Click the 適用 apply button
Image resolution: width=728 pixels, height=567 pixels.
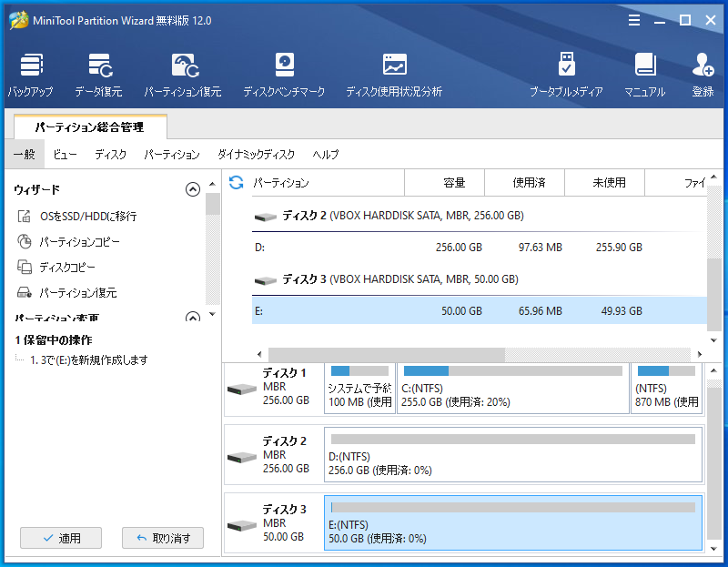click(x=61, y=538)
